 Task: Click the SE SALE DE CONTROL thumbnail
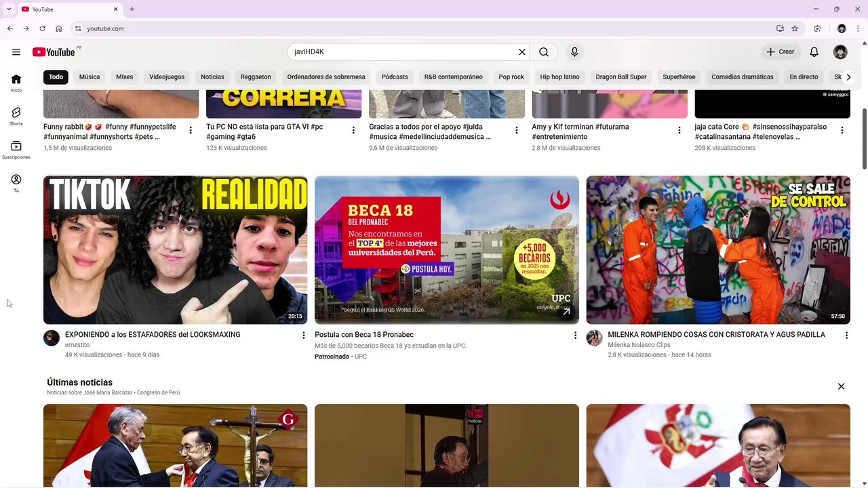point(718,250)
